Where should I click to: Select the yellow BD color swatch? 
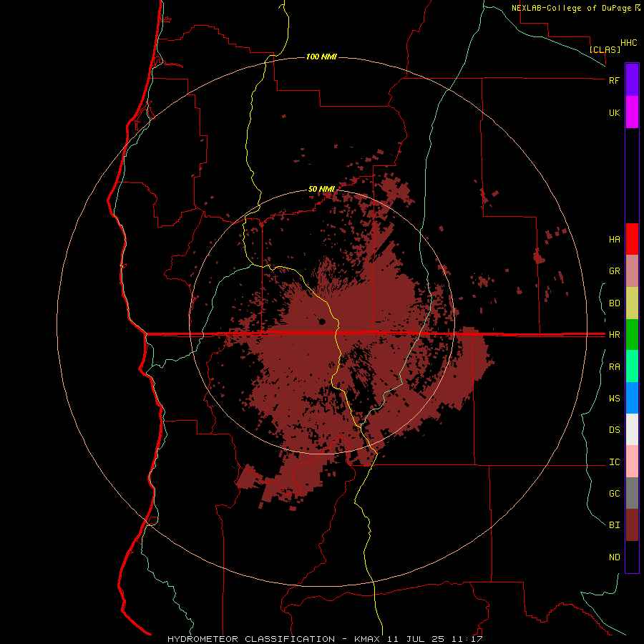tap(632, 303)
